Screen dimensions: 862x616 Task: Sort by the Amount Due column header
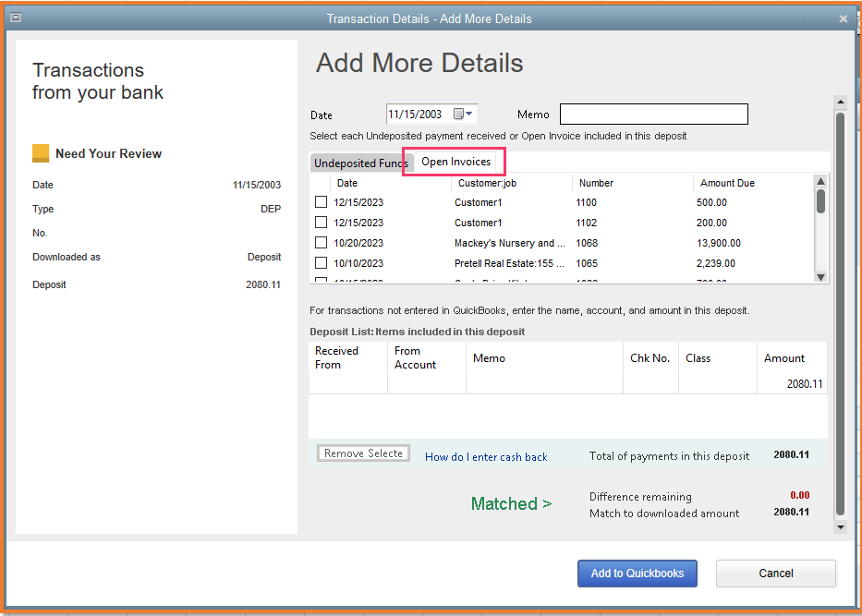coord(727,183)
